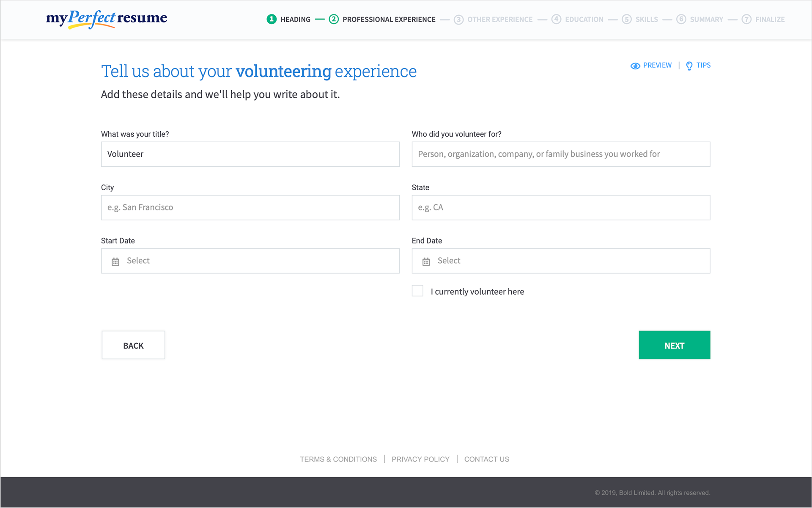
Task: Open Terms & Conditions link
Action: pyautogui.click(x=338, y=459)
